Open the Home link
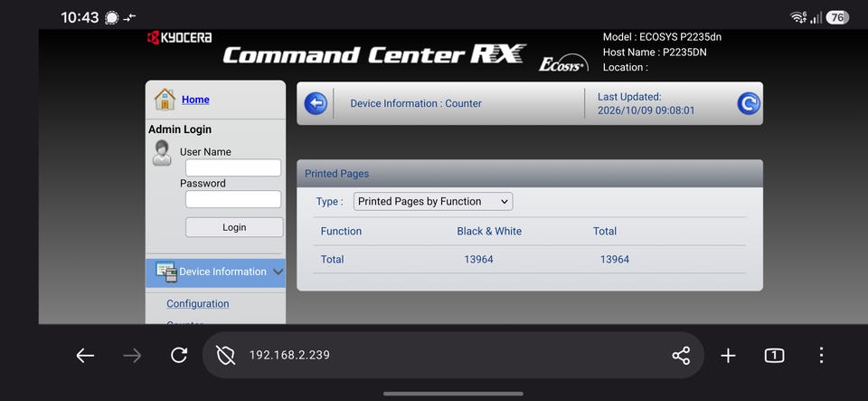Screen dimensions: 868x401 tap(195, 100)
